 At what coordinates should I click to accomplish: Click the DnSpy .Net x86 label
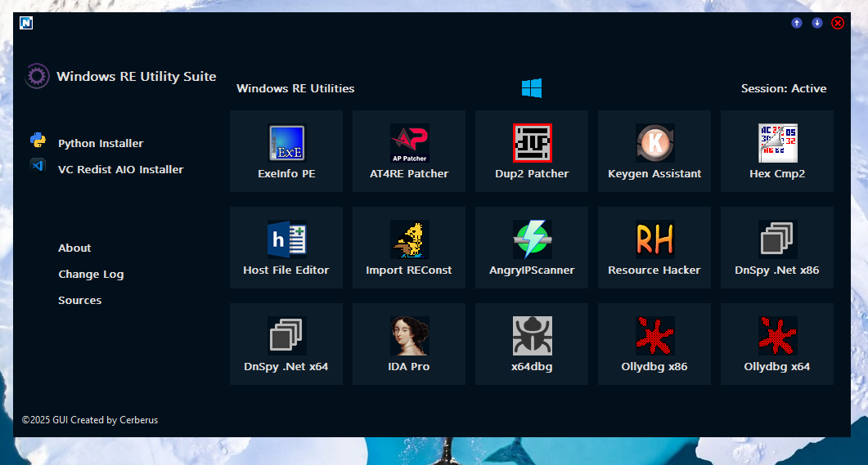click(777, 270)
